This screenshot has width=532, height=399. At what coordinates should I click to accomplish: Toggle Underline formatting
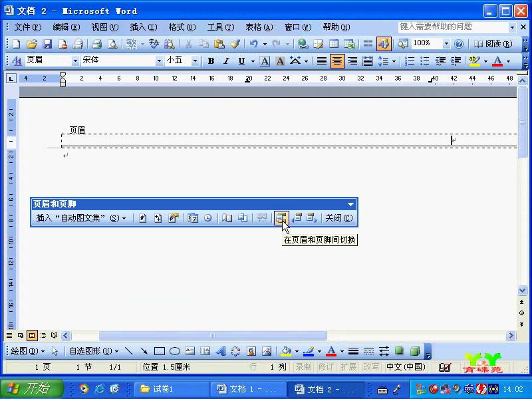[x=241, y=61]
